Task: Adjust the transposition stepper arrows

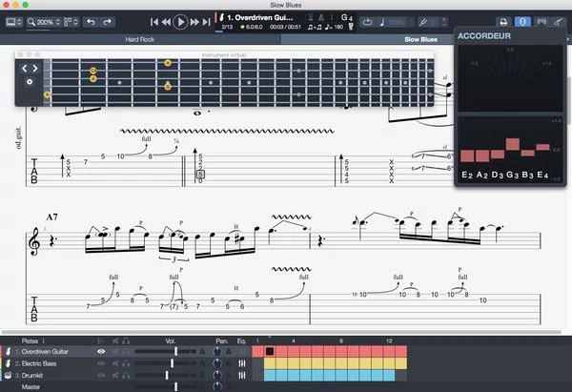Action: pyautogui.click(x=444, y=22)
